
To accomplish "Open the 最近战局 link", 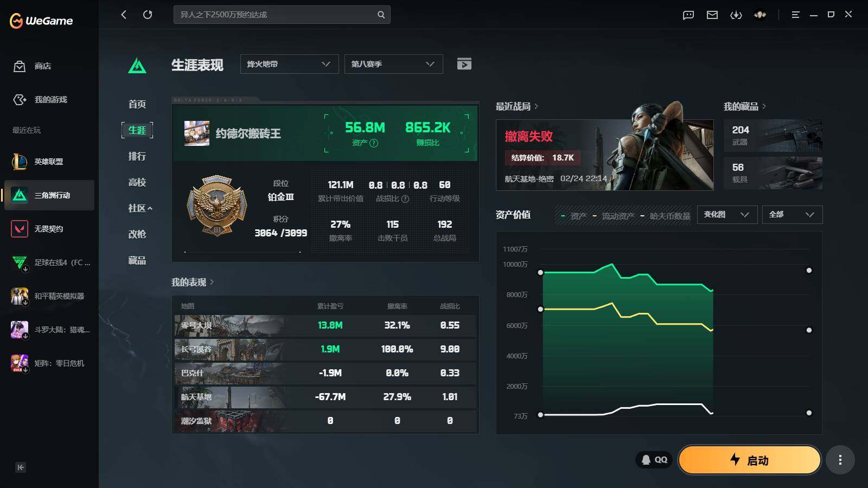I will coord(517,106).
